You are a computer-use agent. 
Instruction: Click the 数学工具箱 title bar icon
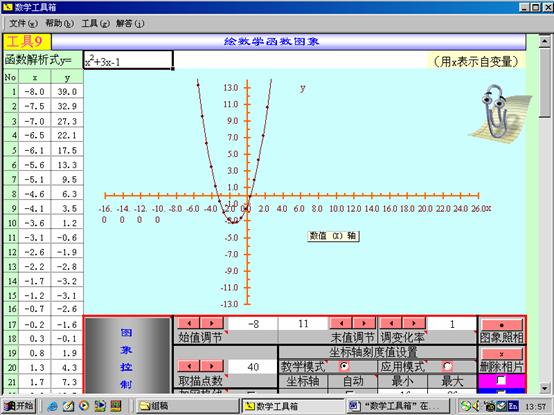pyautogui.click(x=7, y=7)
